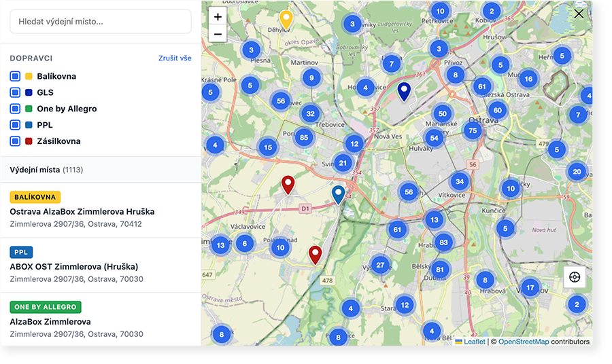Open the Leaflet attribution link
Image resolution: width=612 pixels, height=364 pixels.
[x=474, y=342]
